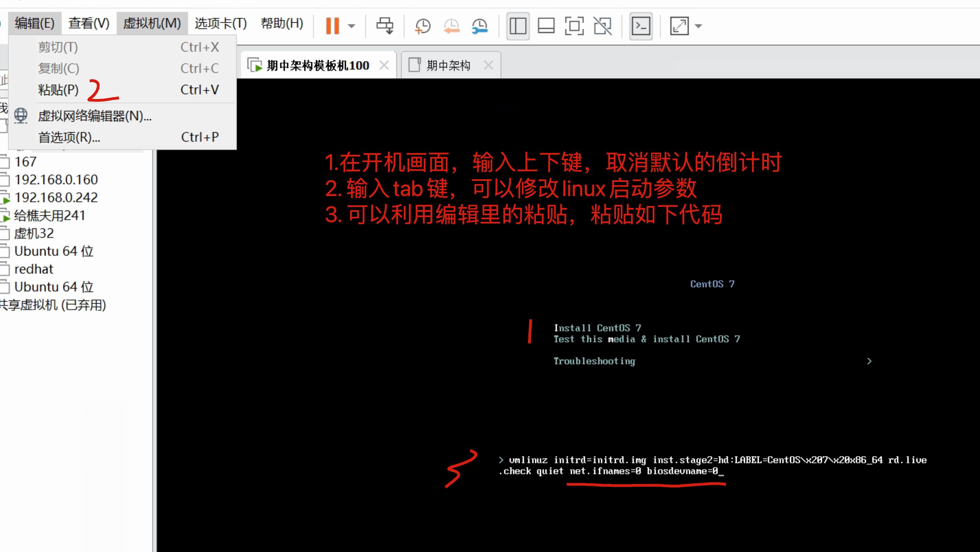This screenshot has width=980, height=552.
Task: Toggle the library sidebar visibility
Action: point(517,25)
